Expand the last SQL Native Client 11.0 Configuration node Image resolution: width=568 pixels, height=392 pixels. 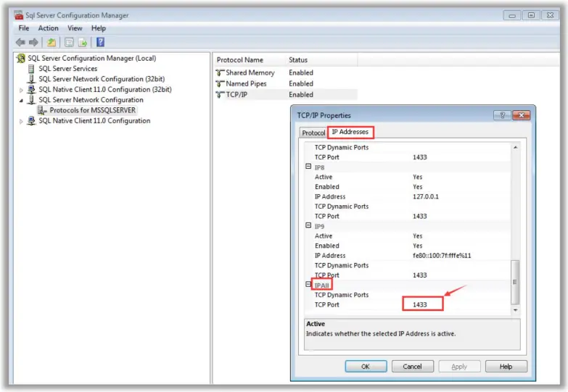pyautogui.click(x=21, y=121)
